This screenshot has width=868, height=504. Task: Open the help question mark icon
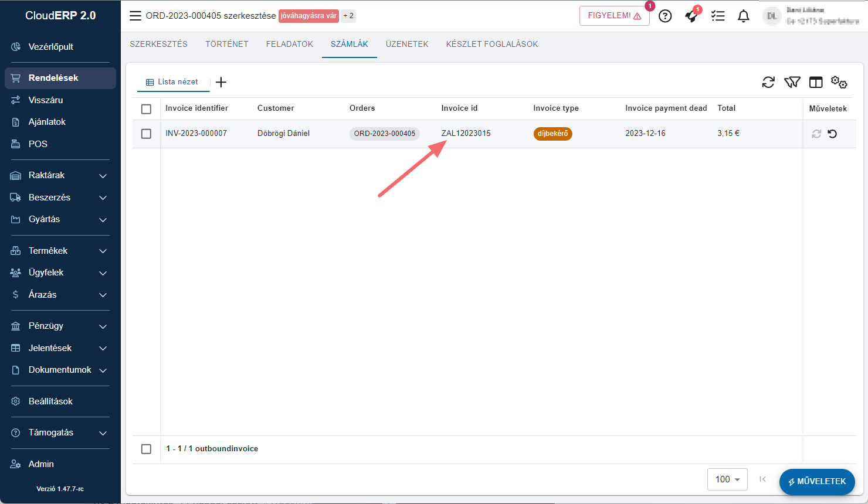pos(665,16)
